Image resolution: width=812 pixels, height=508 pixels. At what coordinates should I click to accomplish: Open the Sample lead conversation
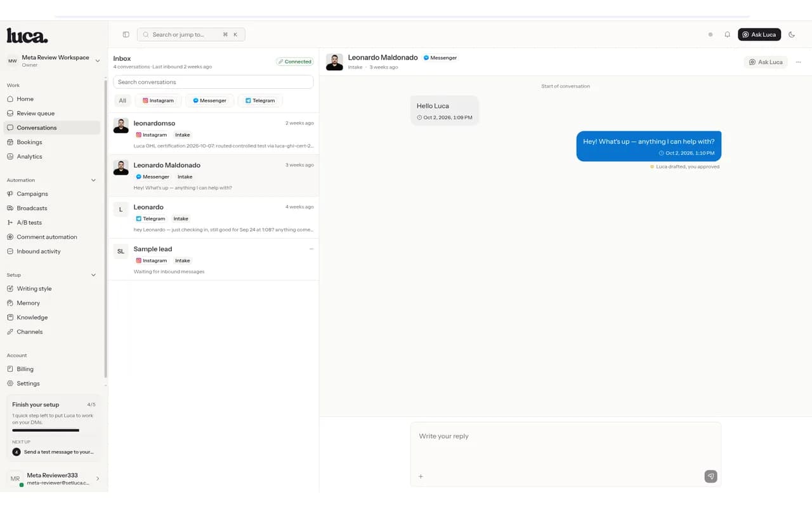click(x=213, y=260)
